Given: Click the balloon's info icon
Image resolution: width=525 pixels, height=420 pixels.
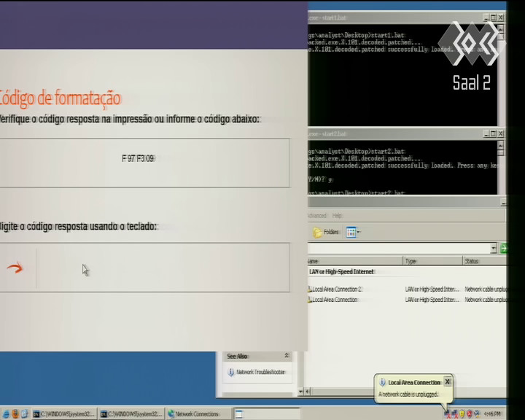Looking at the screenshot, I should (x=382, y=382).
